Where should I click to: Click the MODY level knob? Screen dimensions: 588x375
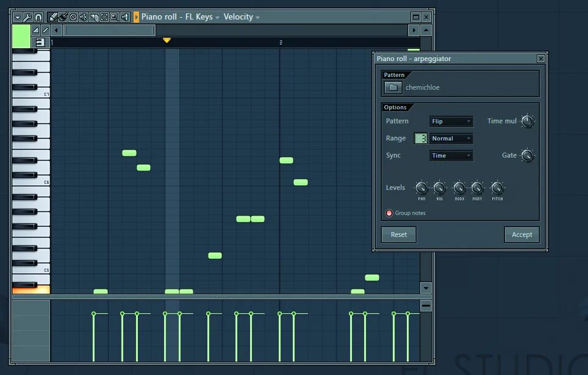(x=477, y=188)
